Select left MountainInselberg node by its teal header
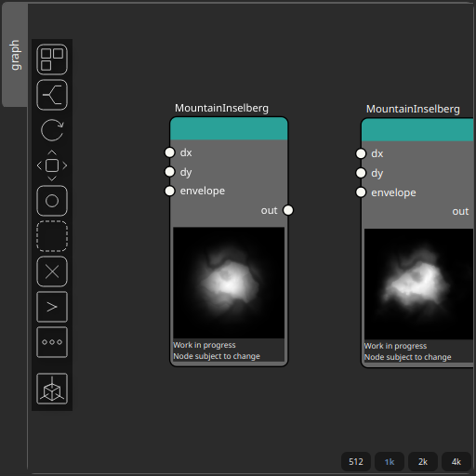The image size is (476, 476). coord(229,128)
